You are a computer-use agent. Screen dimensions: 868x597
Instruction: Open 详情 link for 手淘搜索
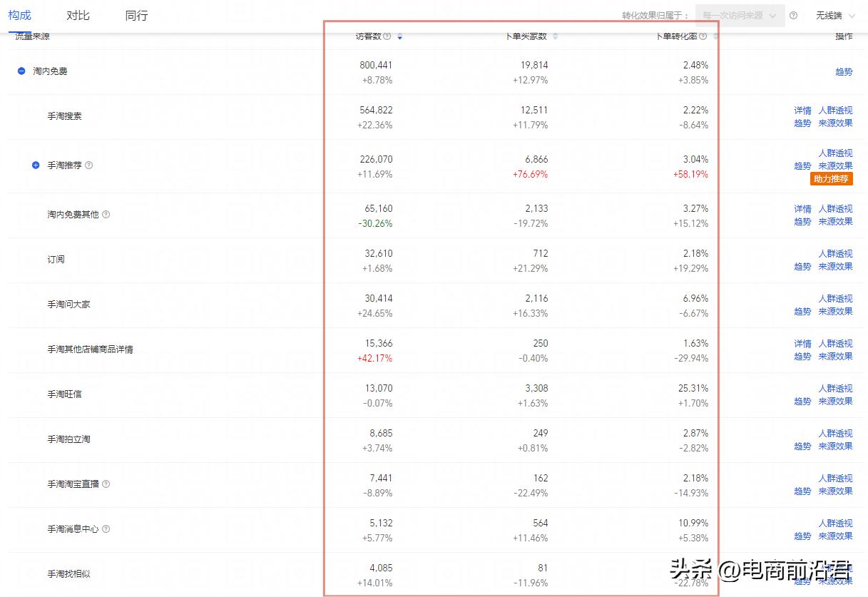[802, 111]
